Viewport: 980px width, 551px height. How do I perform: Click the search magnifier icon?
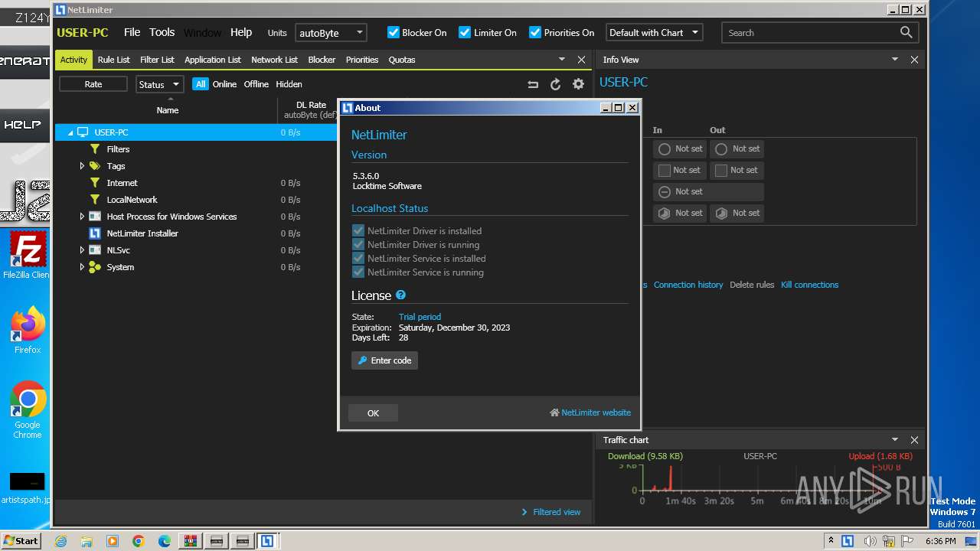(x=906, y=32)
